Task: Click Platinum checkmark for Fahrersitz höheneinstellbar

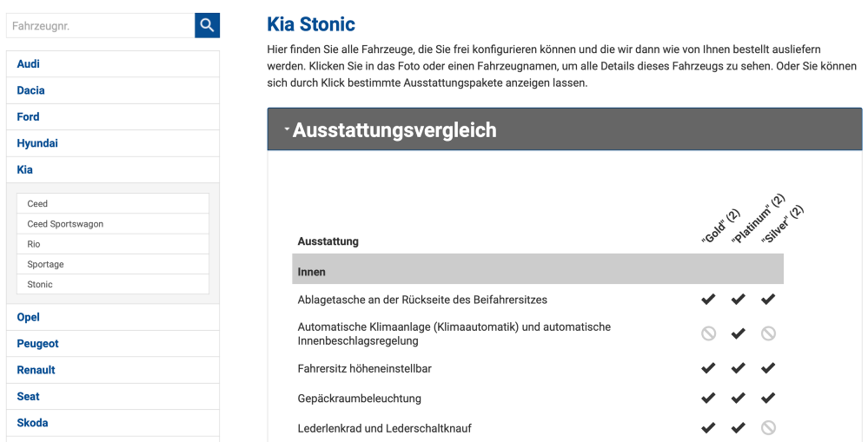Action: coord(738,368)
